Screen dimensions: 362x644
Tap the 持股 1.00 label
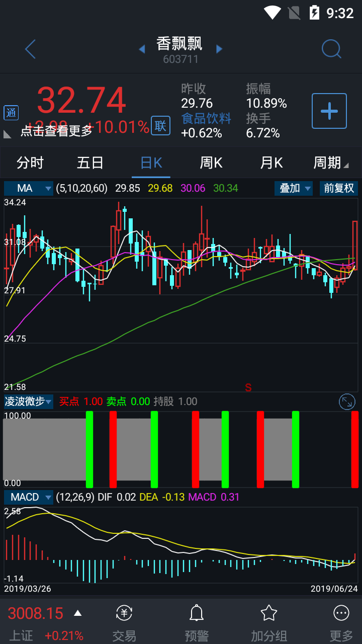[175, 401]
